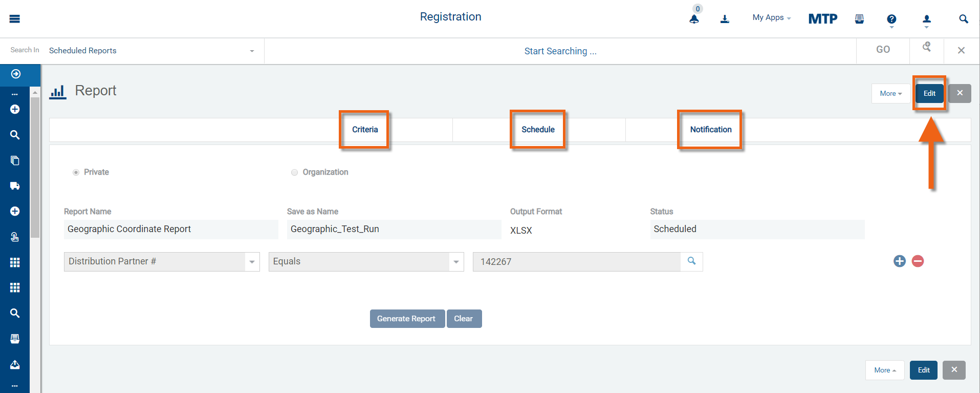Click the Generate Report button
980x393 pixels.
coord(407,319)
